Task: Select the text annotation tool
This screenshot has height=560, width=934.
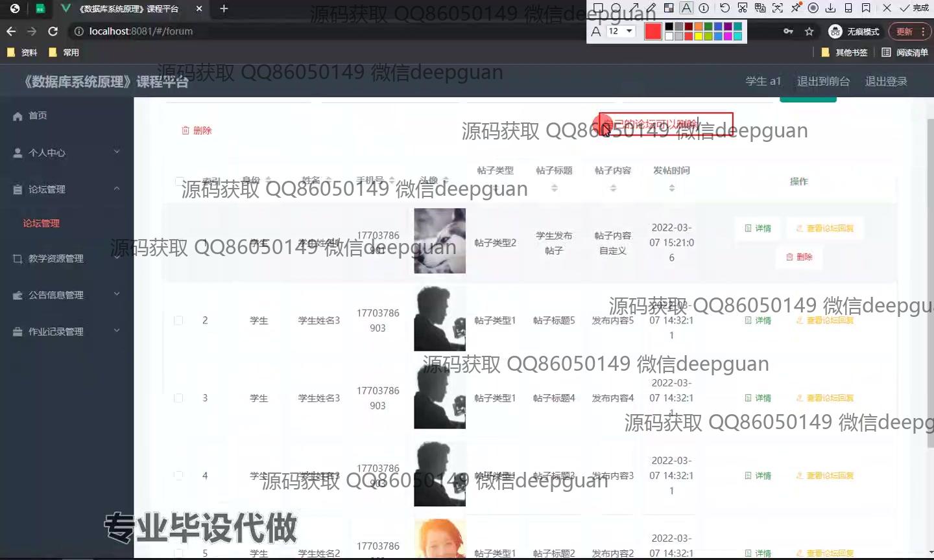Action: tap(686, 8)
